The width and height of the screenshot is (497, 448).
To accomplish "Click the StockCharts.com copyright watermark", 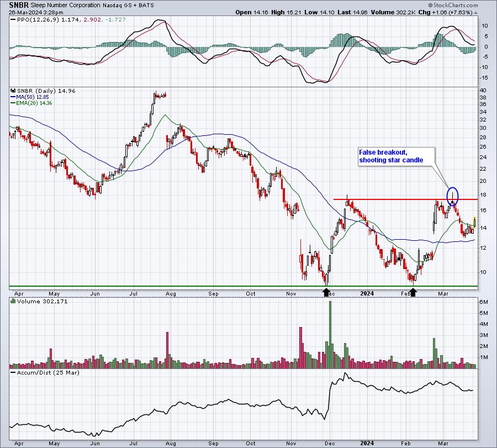I will pyautogui.click(x=453, y=5).
